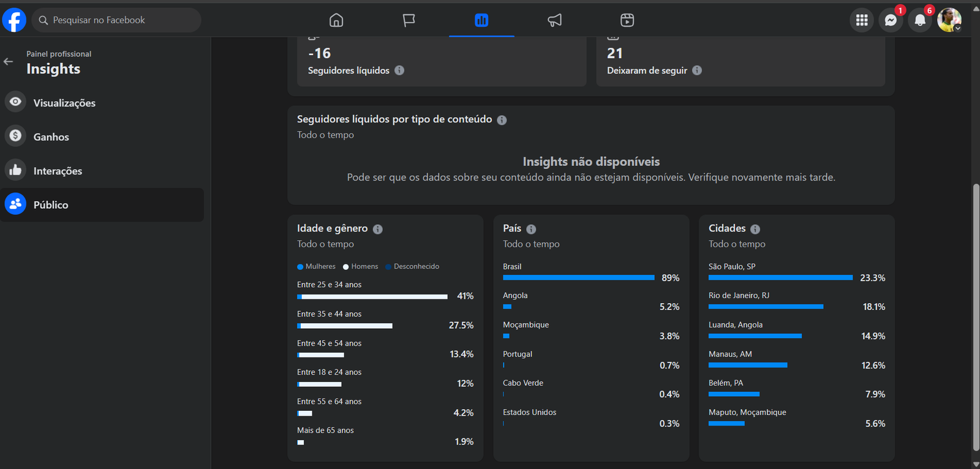
Task: Click info icon beside Cidades heading
Action: 755,229
